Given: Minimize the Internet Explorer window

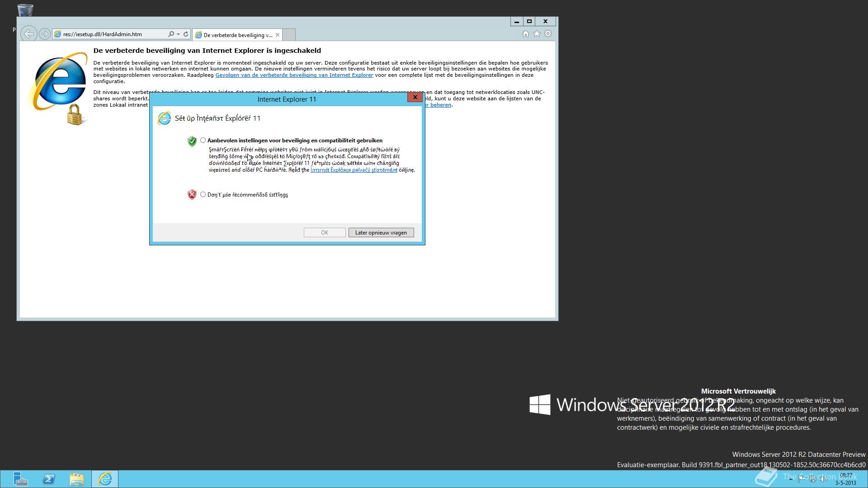Looking at the screenshot, I should 517,21.
